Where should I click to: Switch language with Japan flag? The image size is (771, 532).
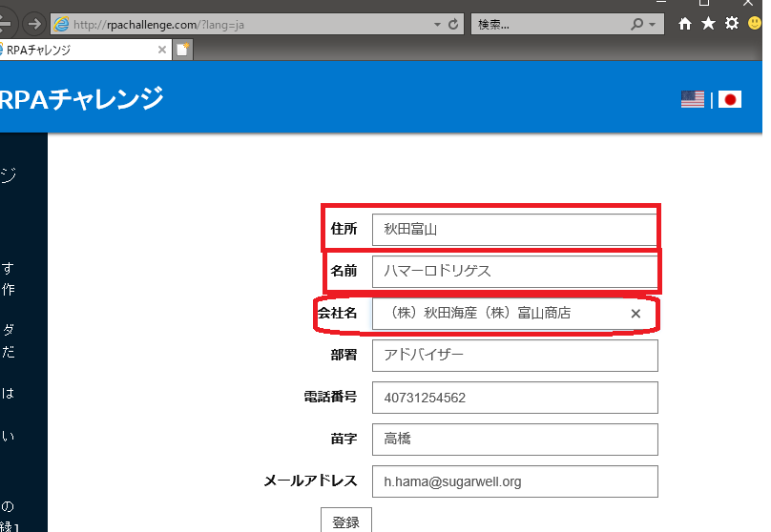tap(730, 100)
